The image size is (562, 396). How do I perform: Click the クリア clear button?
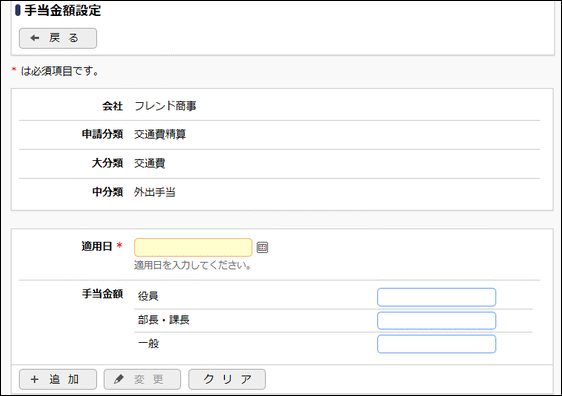point(227,379)
